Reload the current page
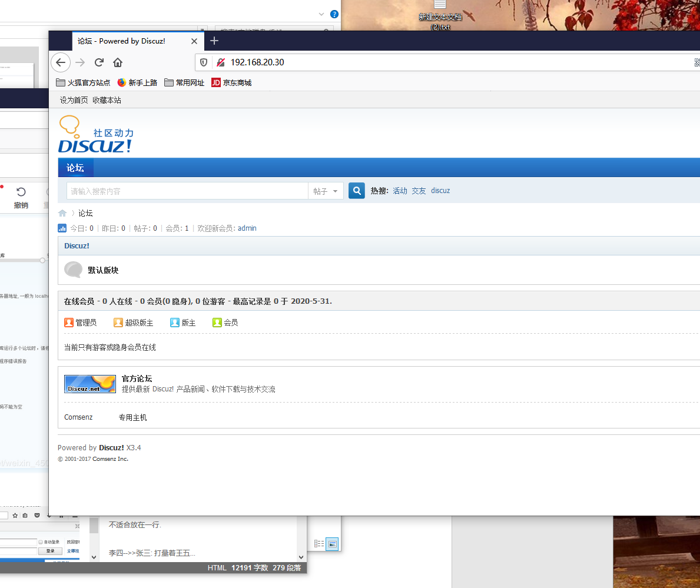This screenshot has height=588, width=700. pyautogui.click(x=98, y=62)
